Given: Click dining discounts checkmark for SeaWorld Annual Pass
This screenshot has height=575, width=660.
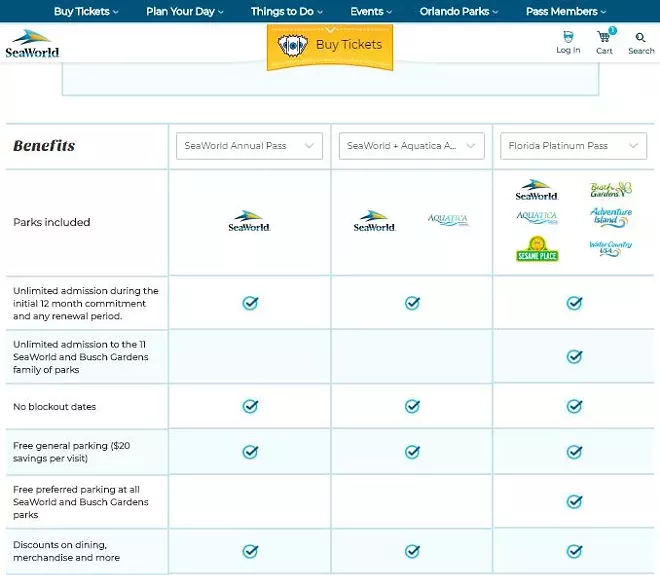Looking at the screenshot, I should click(x=250, y=551).
